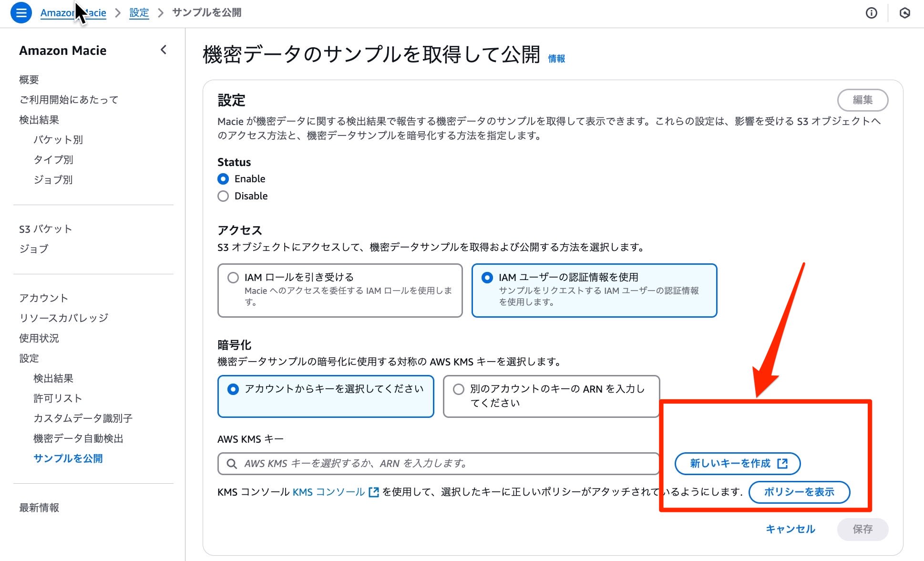Screen dimensions: 924x561
Task: Select 別のアカウントのキーの ARN を入力 option
Action: pyautogui.click(x=551, y=396)
